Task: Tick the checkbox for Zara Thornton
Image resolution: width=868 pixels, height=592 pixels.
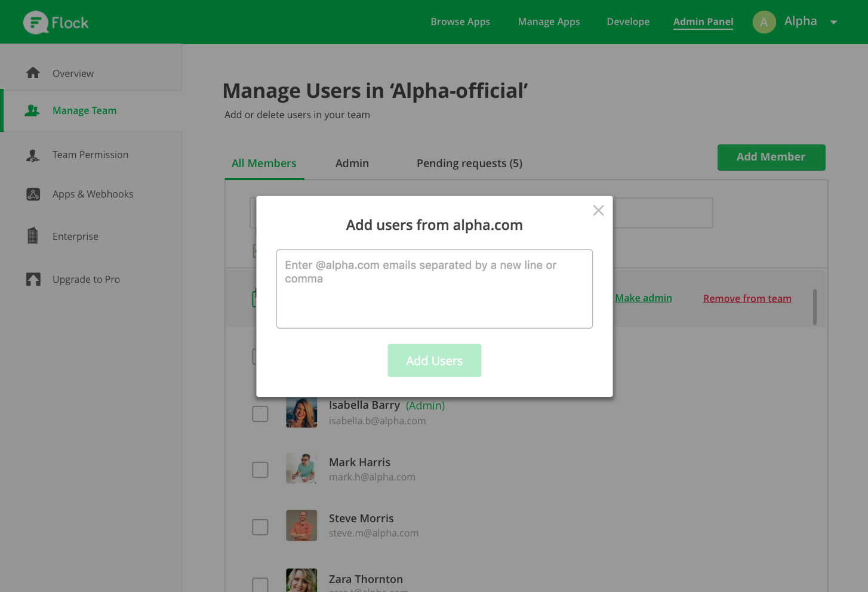Action: (x=260, y=584)
